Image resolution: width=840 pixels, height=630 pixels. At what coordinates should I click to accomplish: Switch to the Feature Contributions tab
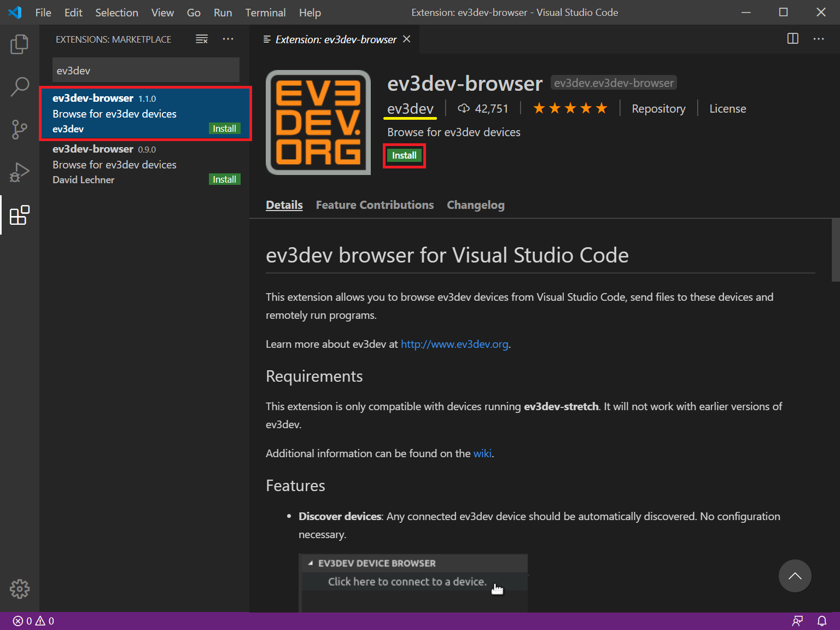[375, 205]
